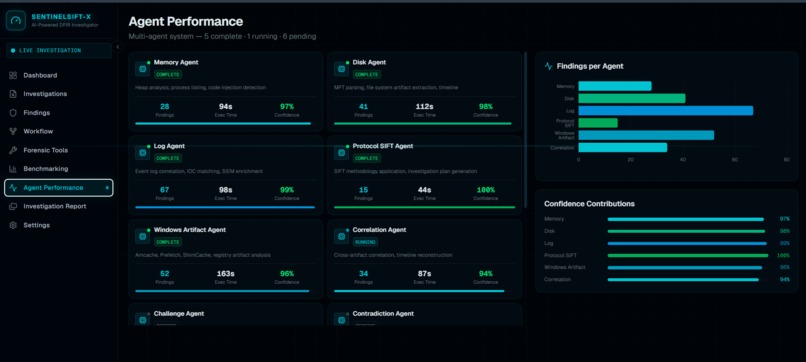Click the SentinelSift-X gauge logo icon

click(16, 21)
